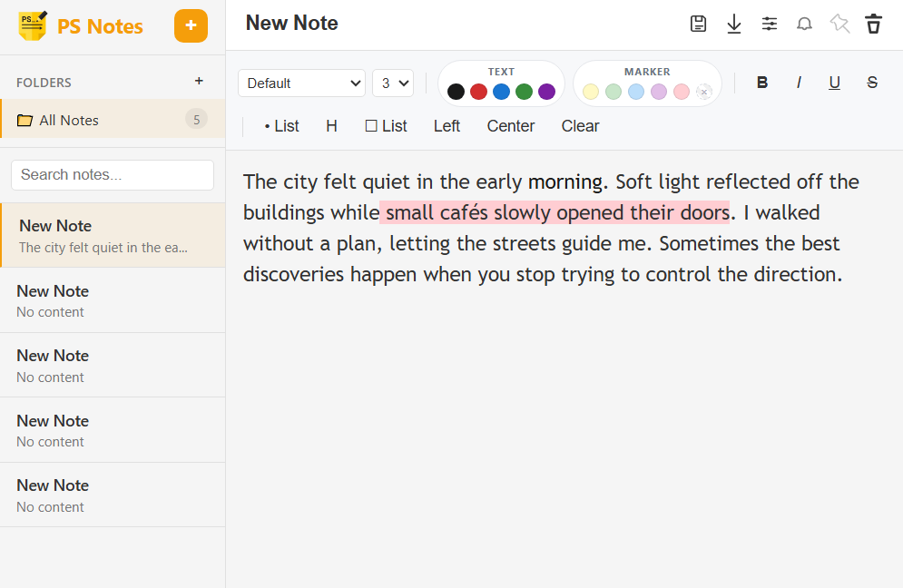This screenshot has height=588, width=903.
Task: Click the notes count badge 5
Action: click(x=196, y=119)
